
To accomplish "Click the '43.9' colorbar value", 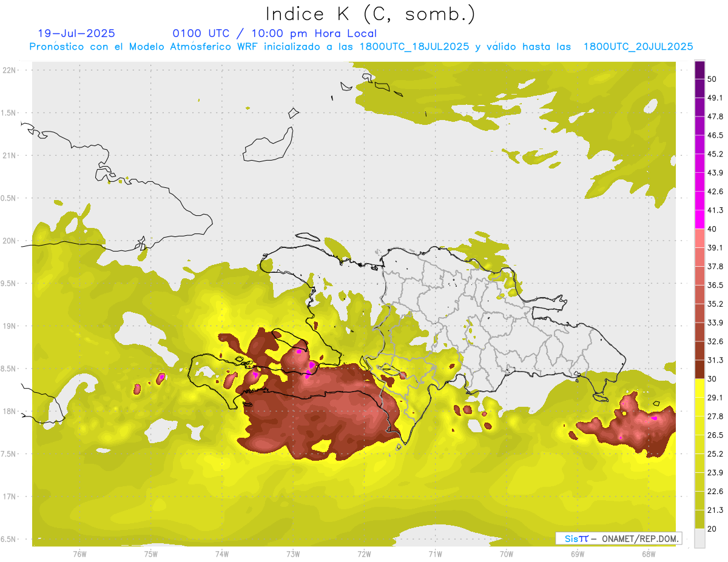I will (x=715, y=173).
